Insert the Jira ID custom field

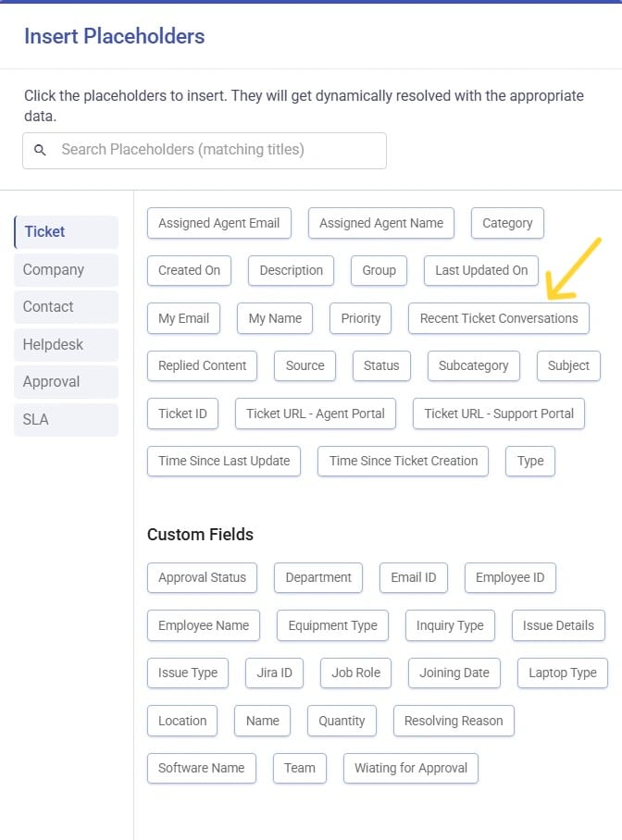click(274, 673)
